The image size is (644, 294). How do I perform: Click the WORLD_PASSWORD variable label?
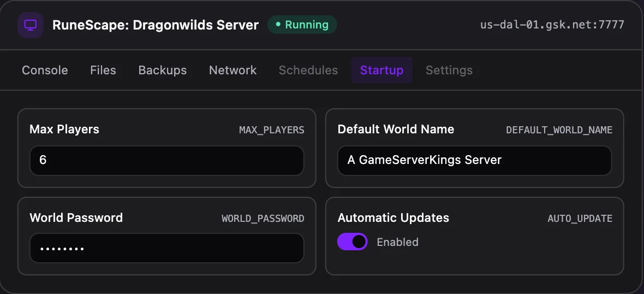[263, 219]
